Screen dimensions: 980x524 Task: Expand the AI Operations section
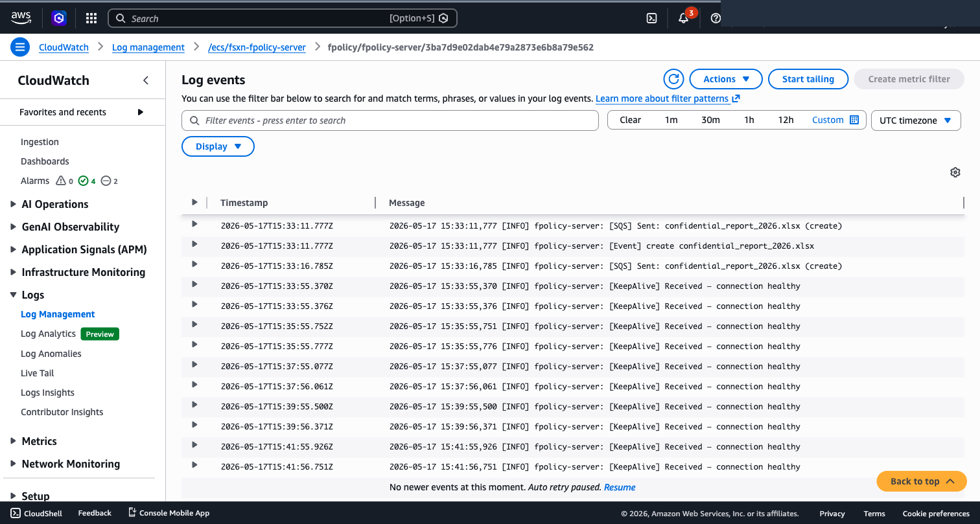[x=14, y=204]
